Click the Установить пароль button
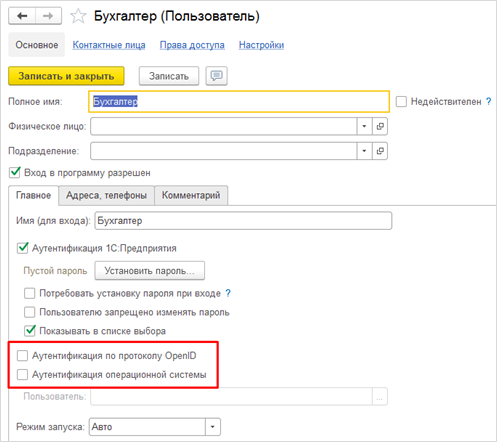The height and width of the screenshot is (442, 497). [150, 271]
